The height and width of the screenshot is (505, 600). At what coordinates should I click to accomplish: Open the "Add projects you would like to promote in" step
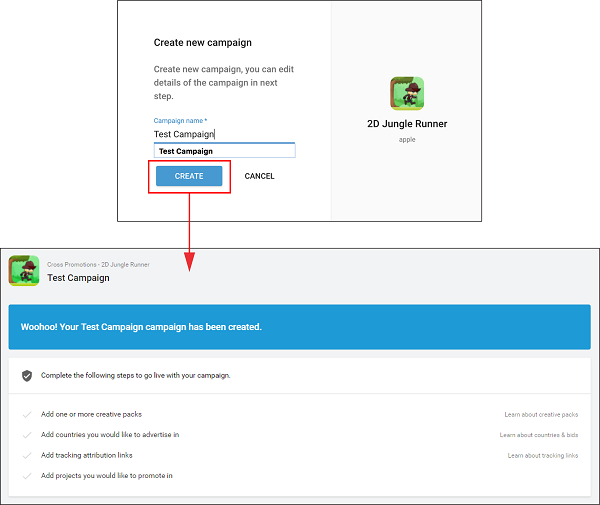pyautogui.click(x=106, y=476)
